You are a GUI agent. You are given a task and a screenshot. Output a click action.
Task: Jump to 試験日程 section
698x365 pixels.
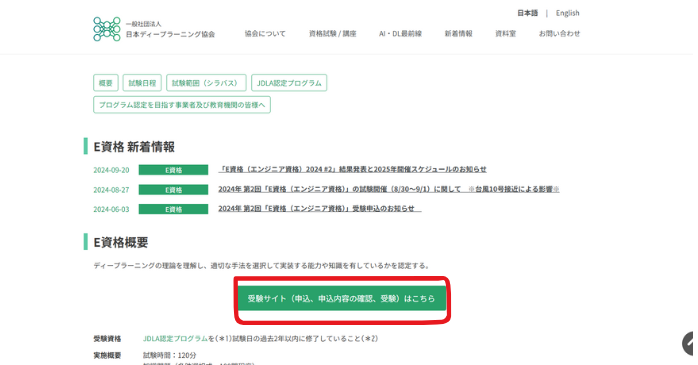pyautogui.click(x=142, y=83)
